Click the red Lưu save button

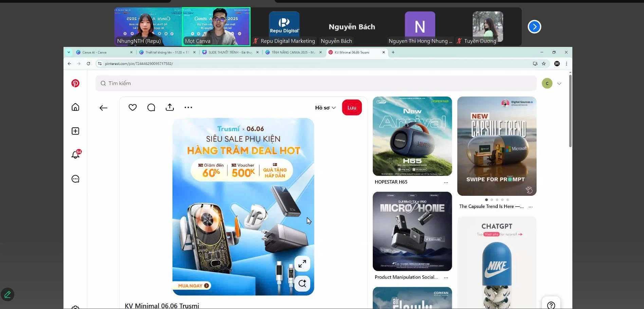click(x=352, y=108)
